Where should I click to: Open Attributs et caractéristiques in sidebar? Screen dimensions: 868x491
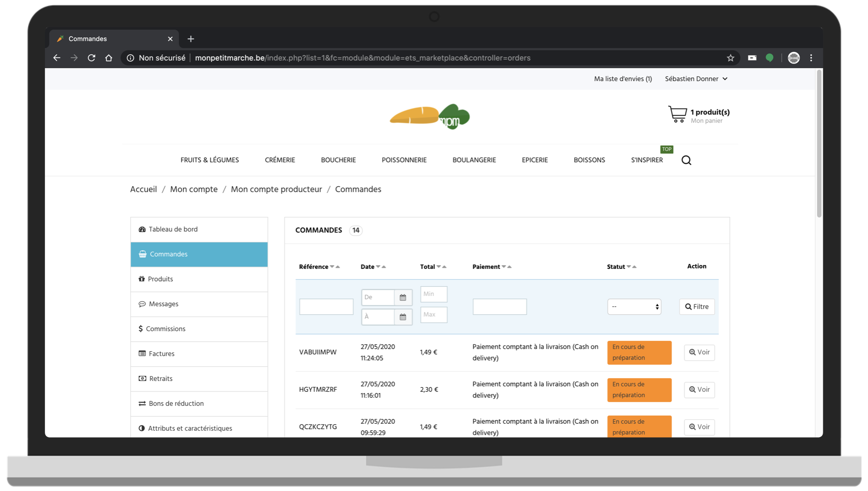tap(199, 427)
